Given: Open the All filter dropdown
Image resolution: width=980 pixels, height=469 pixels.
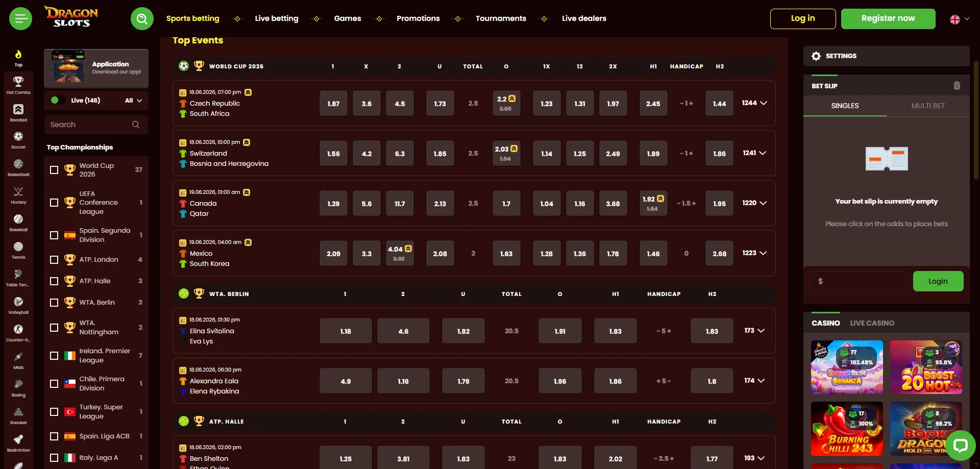Looking at the screenshot, I should 134,101.
